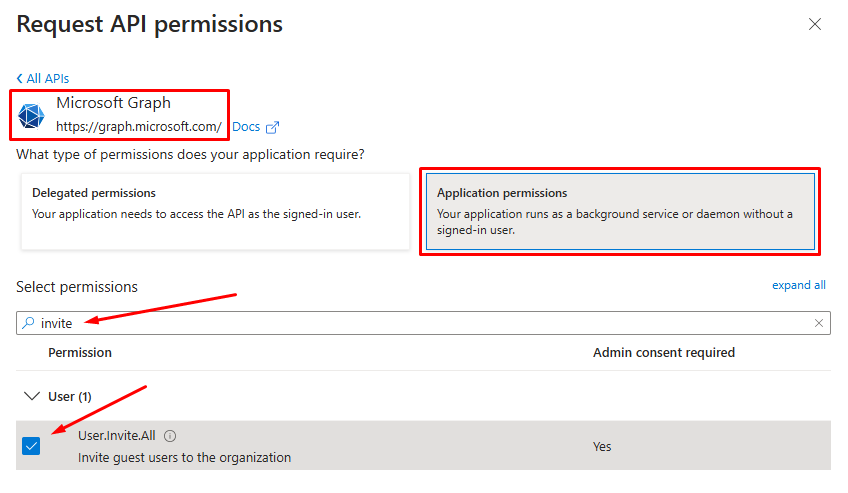
Task: Click the Microsoft Graph logo icon
Action: tap(31, 116)
